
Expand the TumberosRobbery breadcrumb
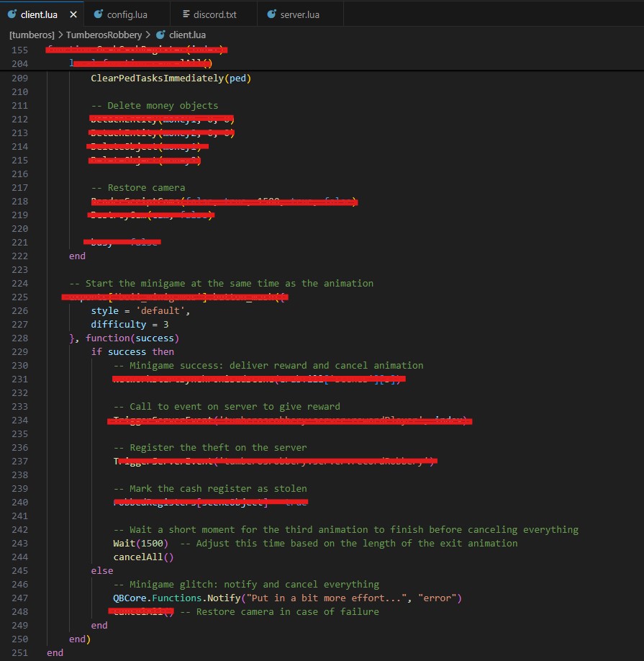point(104,34)
